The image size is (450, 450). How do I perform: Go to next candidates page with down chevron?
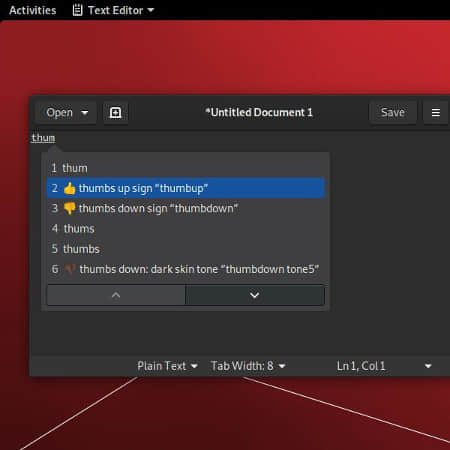pos(255,295)
